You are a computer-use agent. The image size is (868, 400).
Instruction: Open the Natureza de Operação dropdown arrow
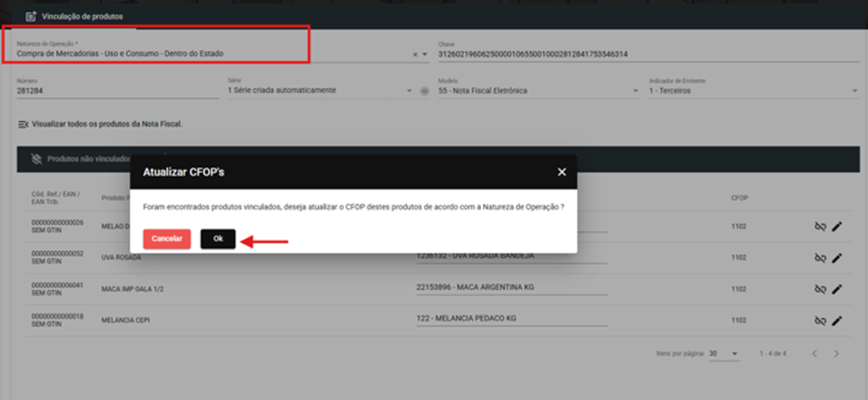click(425, 55)
